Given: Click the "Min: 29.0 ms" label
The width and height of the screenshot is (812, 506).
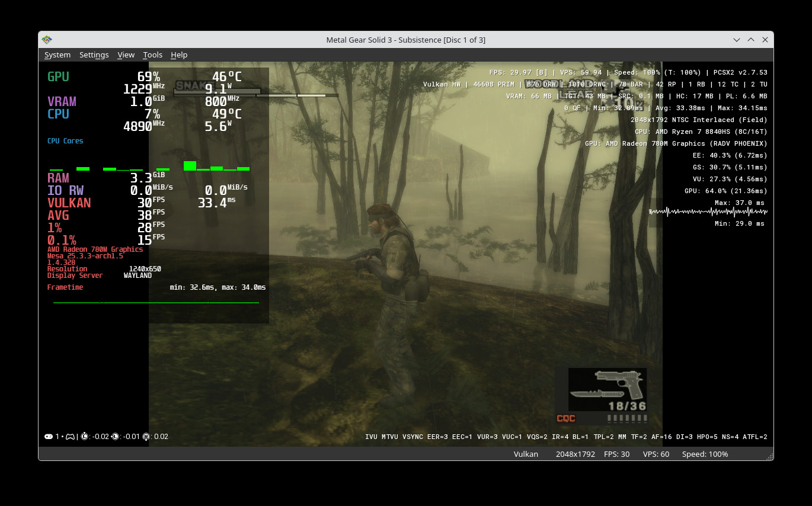Looking at the screenshot, I should (x=740, y=223).
